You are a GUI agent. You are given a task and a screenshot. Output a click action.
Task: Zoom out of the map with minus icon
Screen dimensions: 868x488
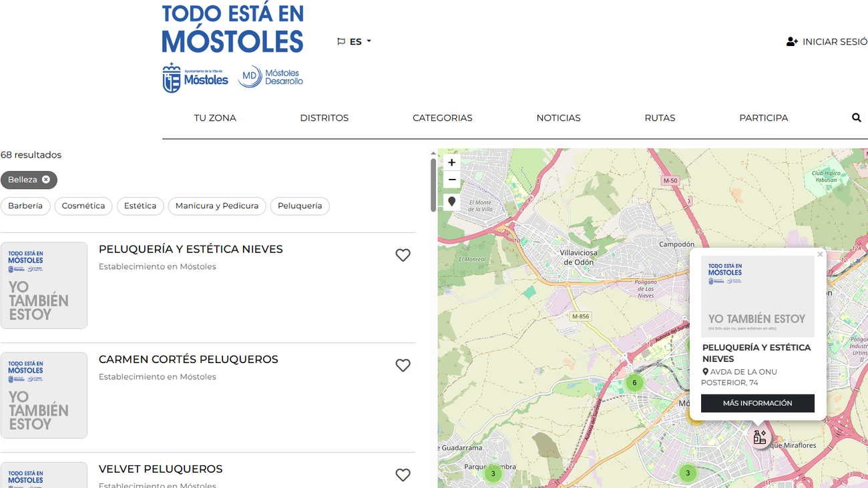click(x=451, y=179)
